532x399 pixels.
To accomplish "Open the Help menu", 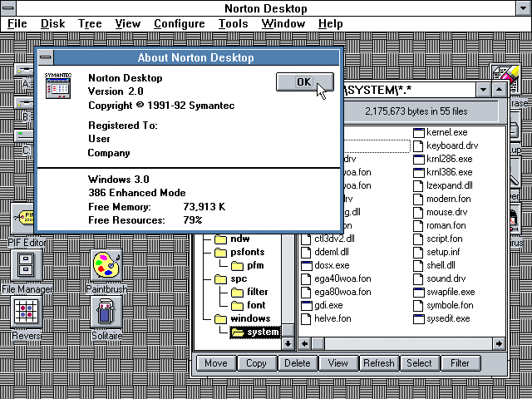I will [x=331, y=24].
